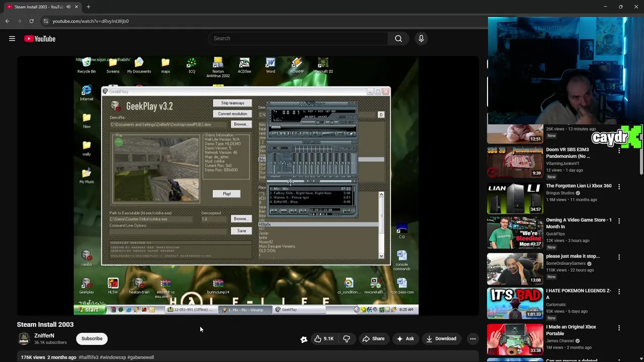The image size is (644, 362).
Task: Click Strip teamsays button in GeekPlay video
Action: point(232,103)
